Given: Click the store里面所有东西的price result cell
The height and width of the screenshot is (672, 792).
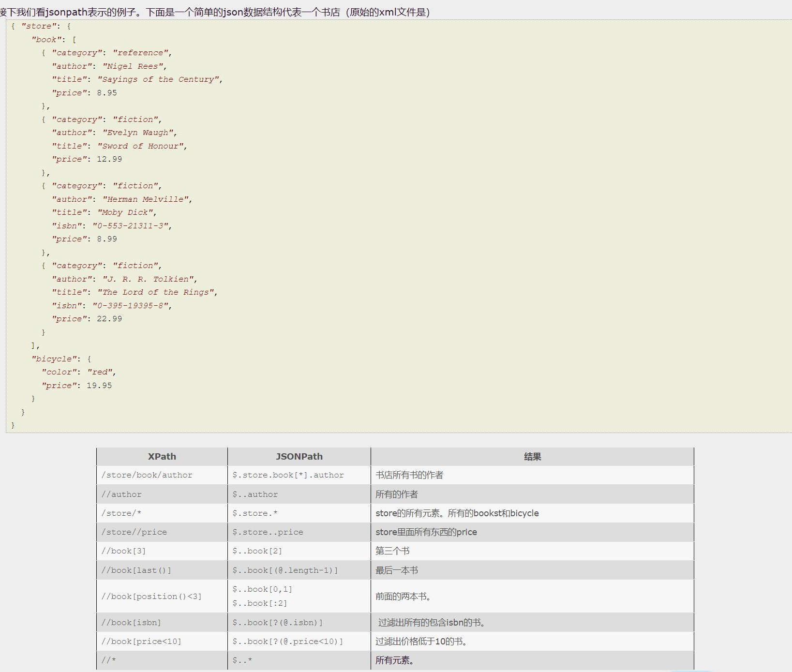Looking at the screenshot, I should click(532, 532).
